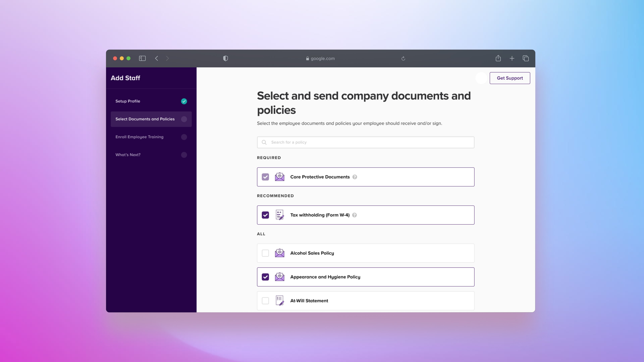Uncheck the Appearance and Hygiene Policy checkbox
The image size is (644, 362).
(x=265, y=277)
